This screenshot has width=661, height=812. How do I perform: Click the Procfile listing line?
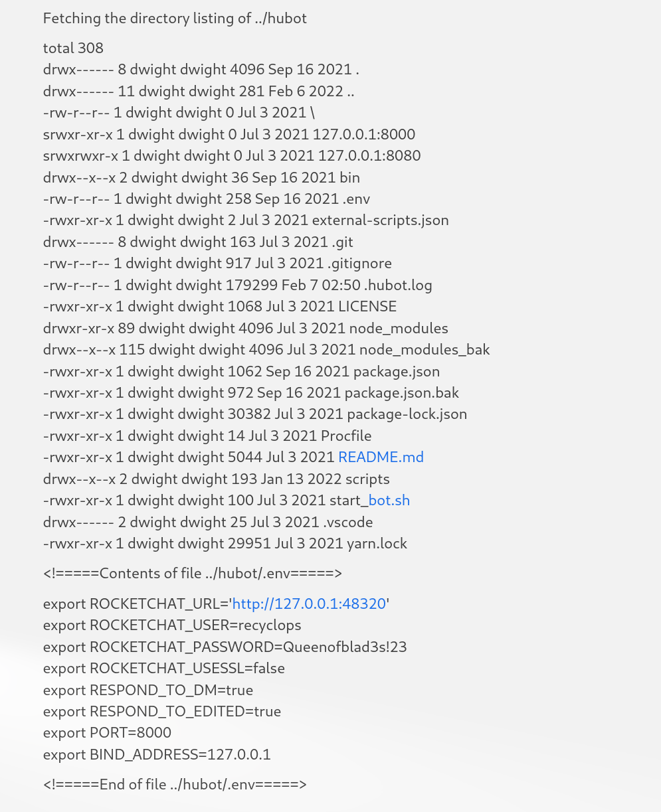pyautogui.click(x=207, y=436)
